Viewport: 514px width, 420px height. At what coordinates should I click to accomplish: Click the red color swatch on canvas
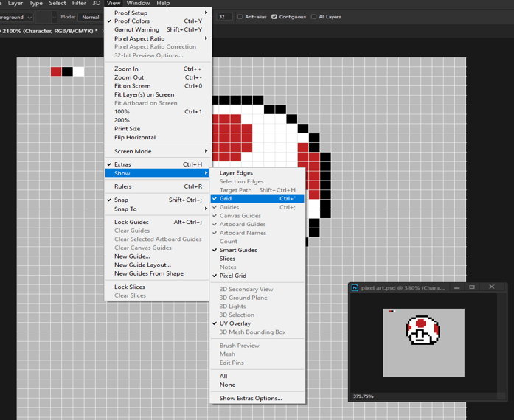[x=56, y=71]
